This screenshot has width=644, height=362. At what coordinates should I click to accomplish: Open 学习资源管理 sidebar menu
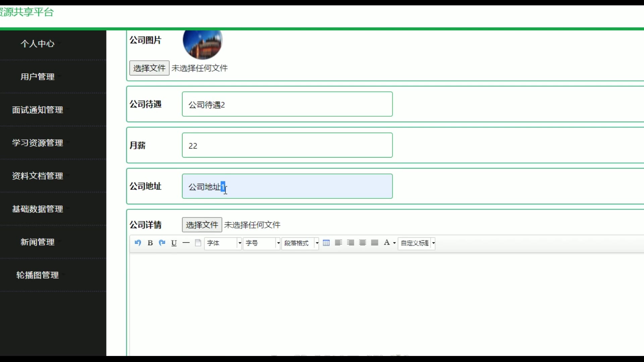coord(38,143)
